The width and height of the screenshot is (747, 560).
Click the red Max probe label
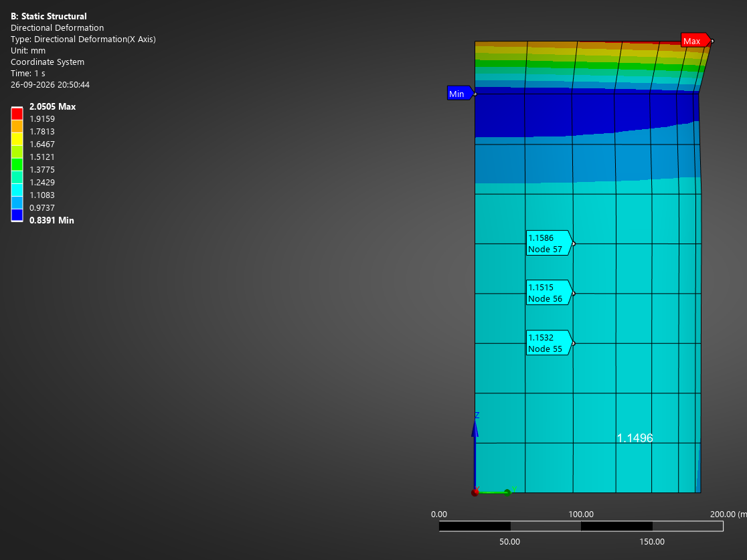click(695, 41)
